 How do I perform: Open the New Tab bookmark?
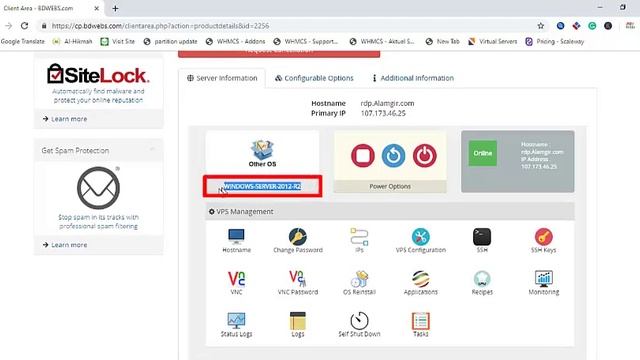click(x=442, y=41)
